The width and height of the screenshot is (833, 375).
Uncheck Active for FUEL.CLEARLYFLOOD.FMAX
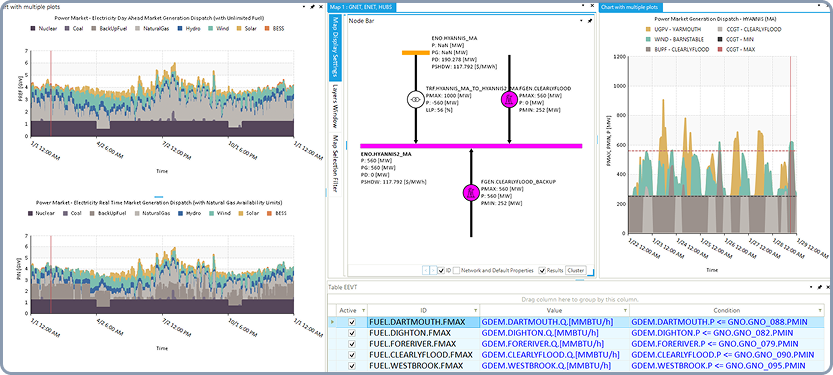(x=351, y=355)
